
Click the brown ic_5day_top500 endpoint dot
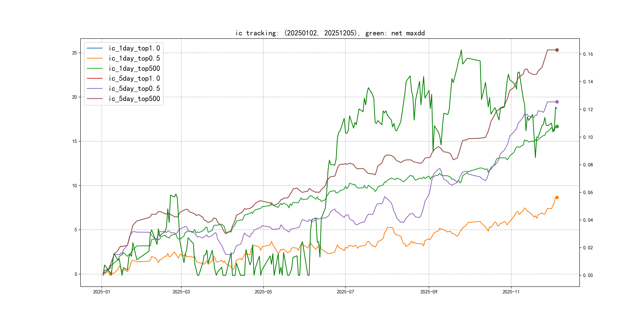(x=557, y=50)
